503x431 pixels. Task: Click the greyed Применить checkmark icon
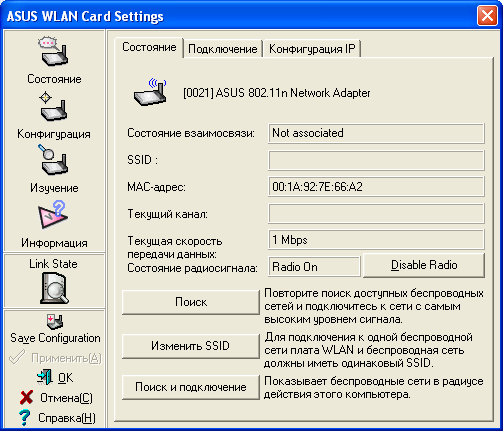[17, 357]
